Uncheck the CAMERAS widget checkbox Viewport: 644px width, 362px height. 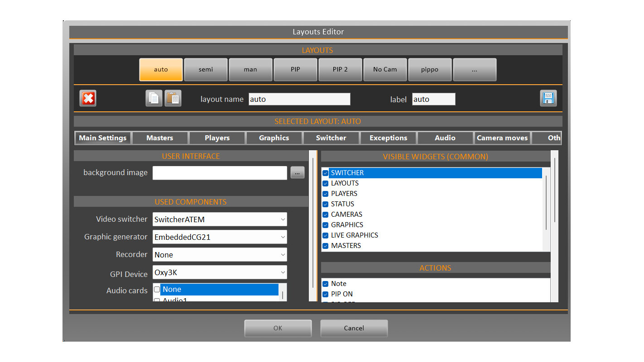(x=325, y=214)
